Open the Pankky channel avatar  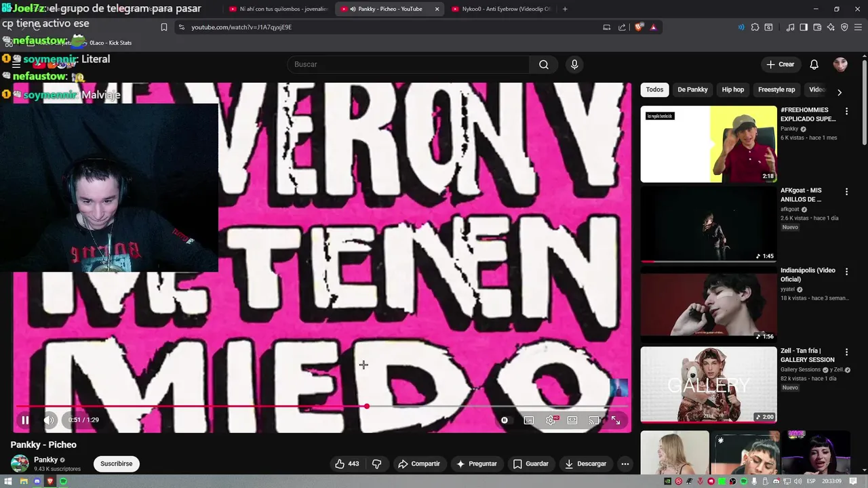[x=20, y=464]
